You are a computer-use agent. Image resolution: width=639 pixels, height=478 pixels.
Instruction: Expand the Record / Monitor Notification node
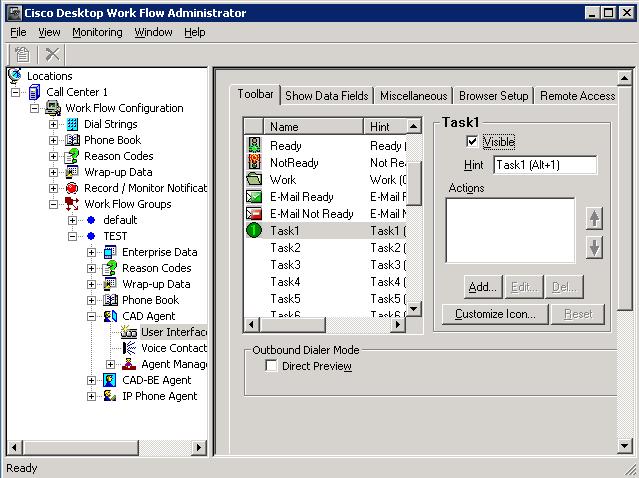coord(53,188)
